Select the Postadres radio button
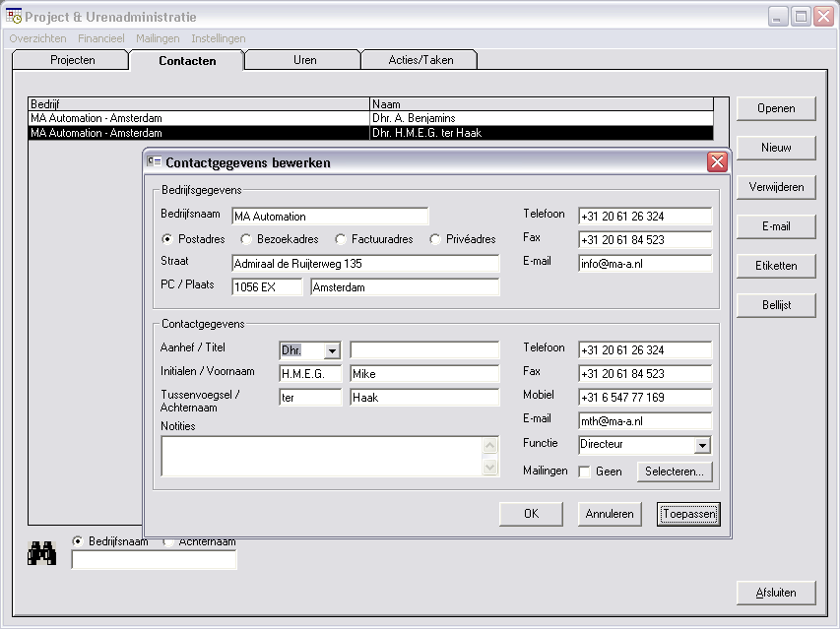This screenshot has height=629, width=840. coord(167,239)
